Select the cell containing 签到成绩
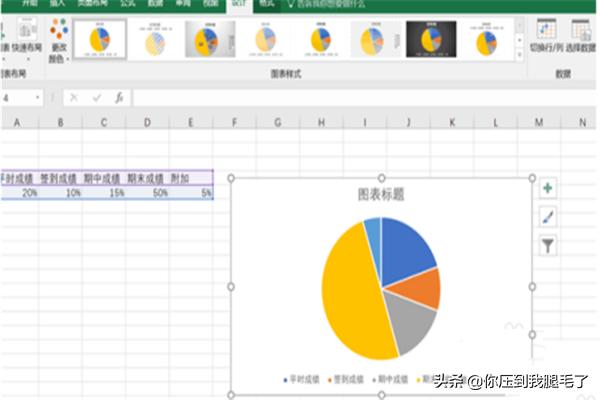600x400 pixels. coord(60,178)
